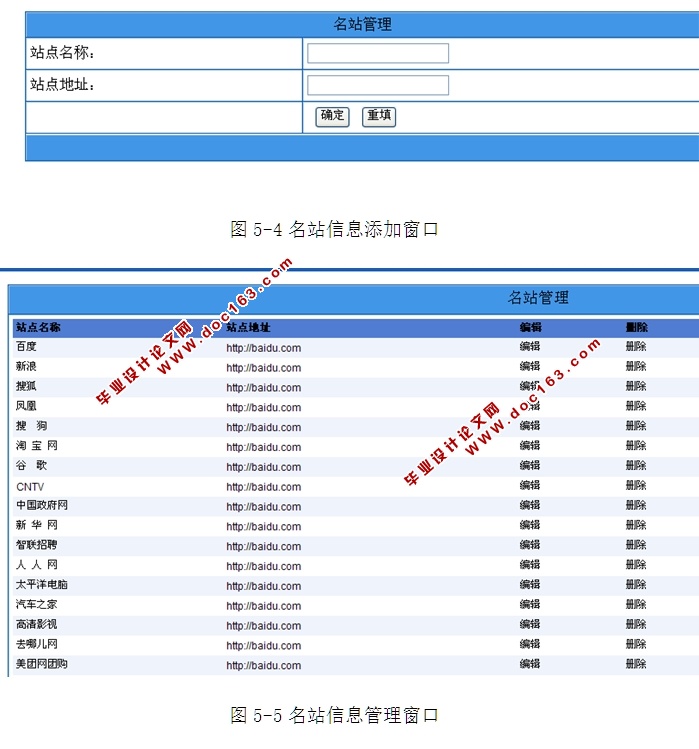The height and width of the screenshot is (749, 699).
Task: Click the 站点地址: form label
Action: (62, 85)
